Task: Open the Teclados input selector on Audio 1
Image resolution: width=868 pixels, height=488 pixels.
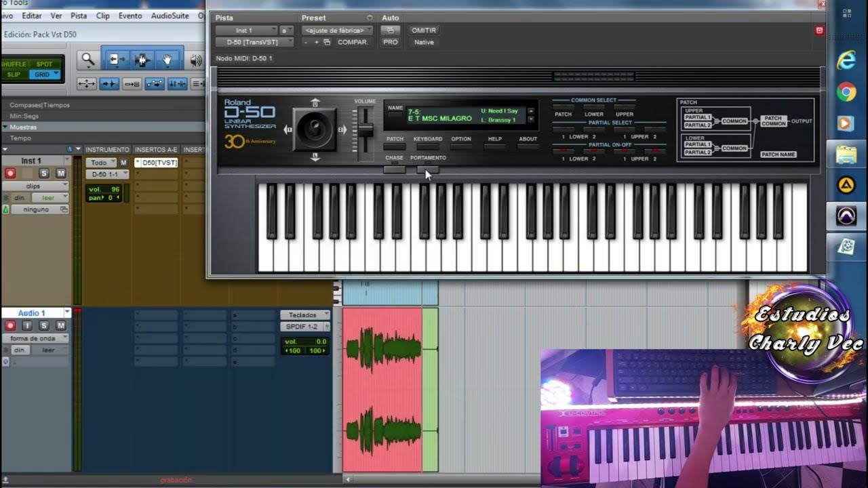Action: tap(305, 315)
